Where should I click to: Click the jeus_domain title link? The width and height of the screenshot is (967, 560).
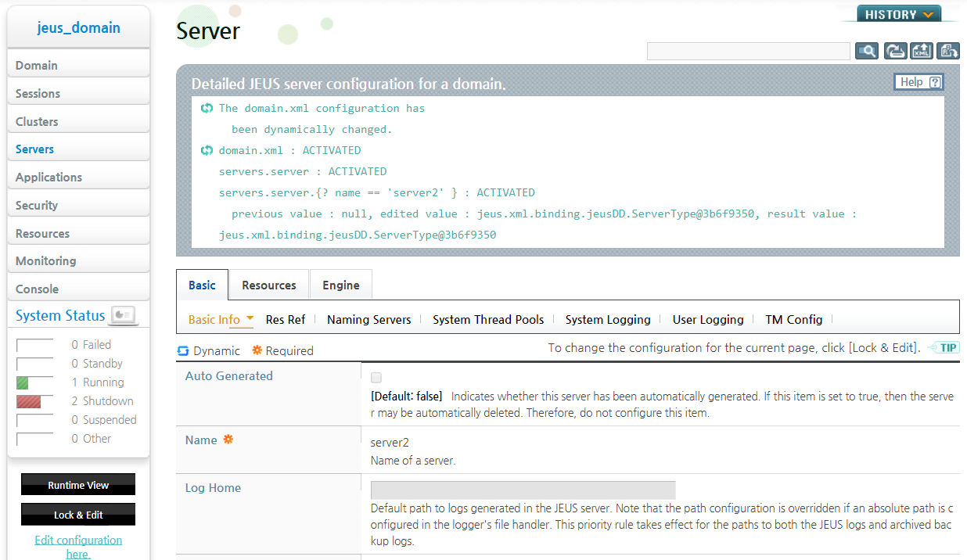click(x=78, y=27)
